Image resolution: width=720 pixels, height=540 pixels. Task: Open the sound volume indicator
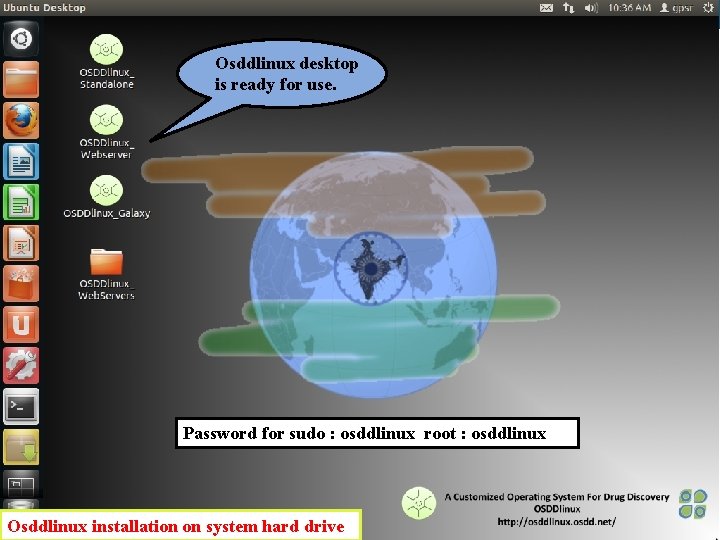pyautogui.click(x=591, y=8)
